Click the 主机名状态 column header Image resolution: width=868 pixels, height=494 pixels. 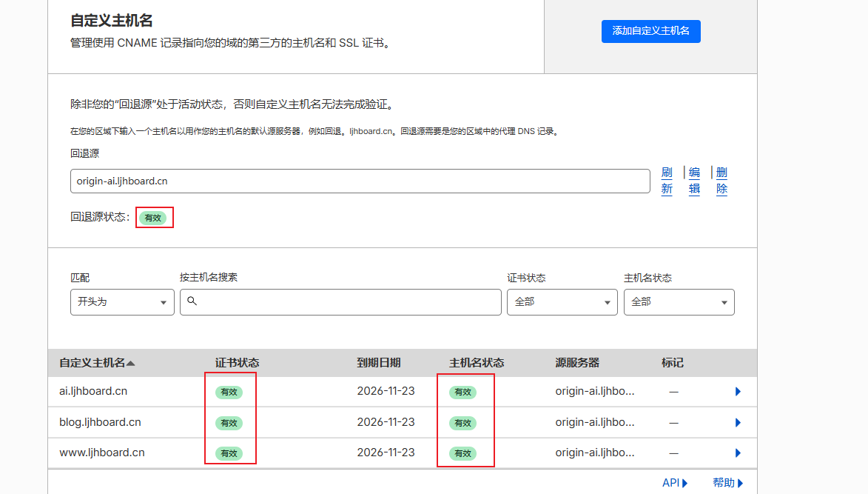point(477,363)
